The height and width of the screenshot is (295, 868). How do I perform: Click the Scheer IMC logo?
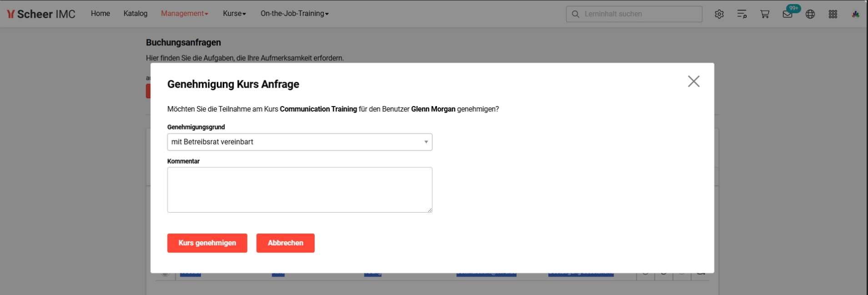[41, 14]
